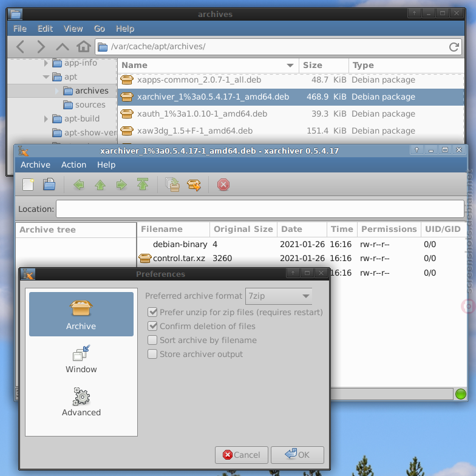Click the Open archive icon in xarchiver toolbar

[x=49, y=185]
